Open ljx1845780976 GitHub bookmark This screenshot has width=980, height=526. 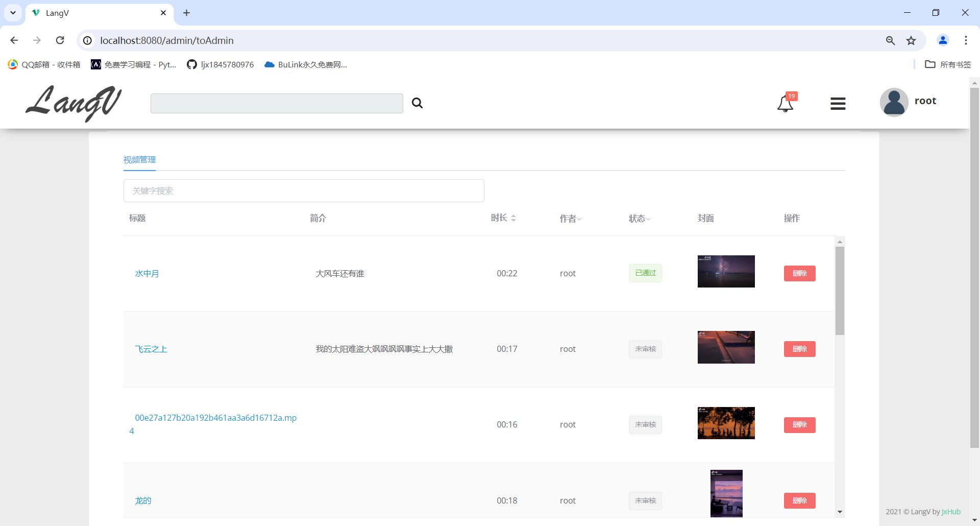pyautogui.click(x=220, y=64)
